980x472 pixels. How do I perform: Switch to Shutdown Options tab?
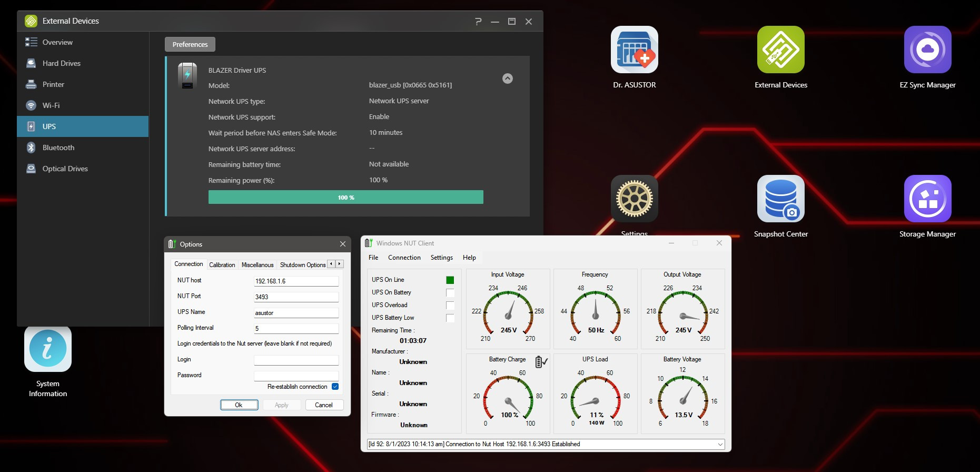[x=303, y=265]
